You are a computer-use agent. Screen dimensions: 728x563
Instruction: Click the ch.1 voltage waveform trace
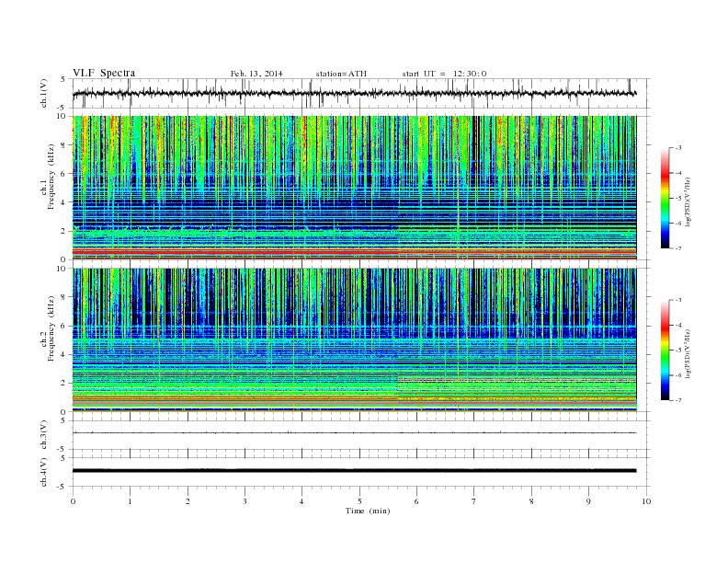pos(354,93)
